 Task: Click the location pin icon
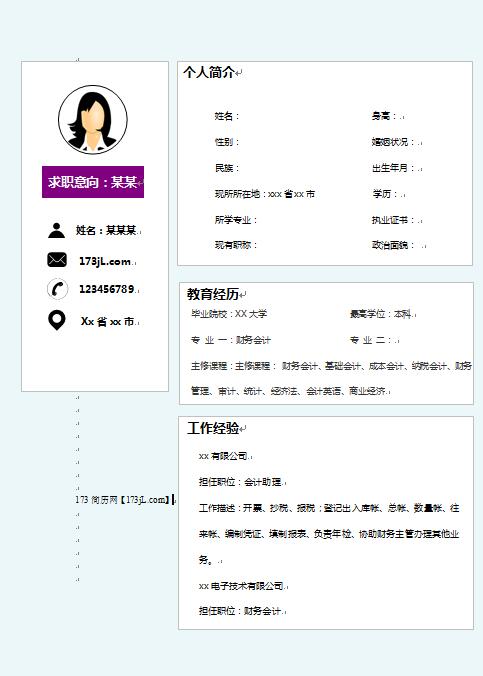pyautogui.click(x=56, y=320)
